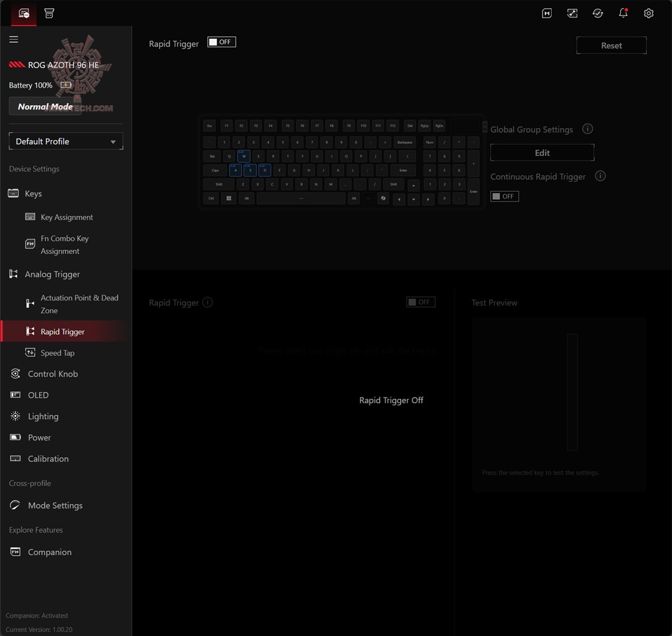Open Fn Combo Key Assignment
The width and height of the screenshot is (672, 636).
click(x=66, y=245)
